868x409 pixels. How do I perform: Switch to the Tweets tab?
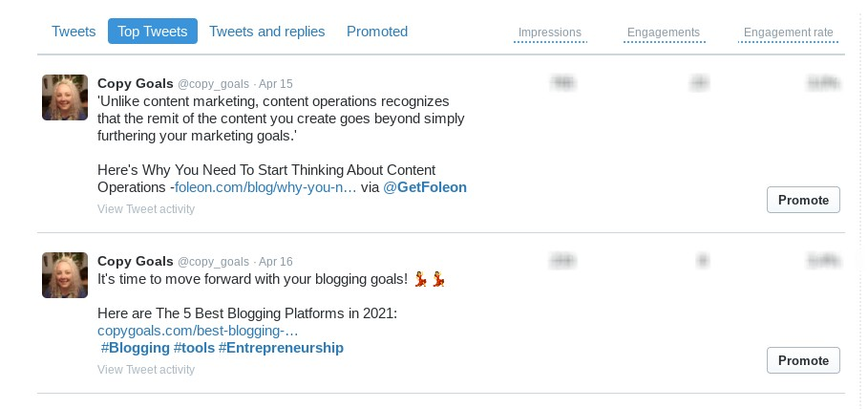pos(74,32)
